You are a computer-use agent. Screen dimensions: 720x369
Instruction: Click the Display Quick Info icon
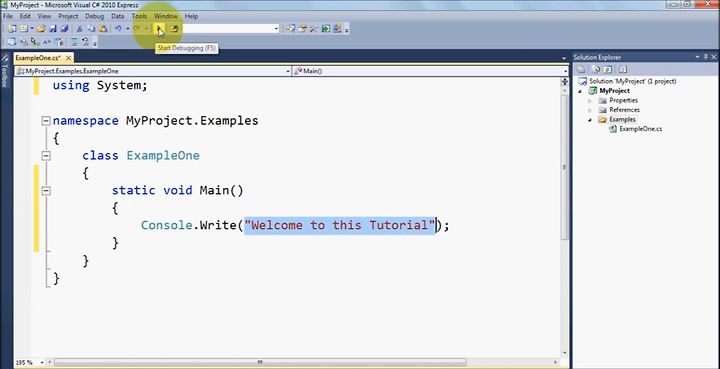[35, 42]
